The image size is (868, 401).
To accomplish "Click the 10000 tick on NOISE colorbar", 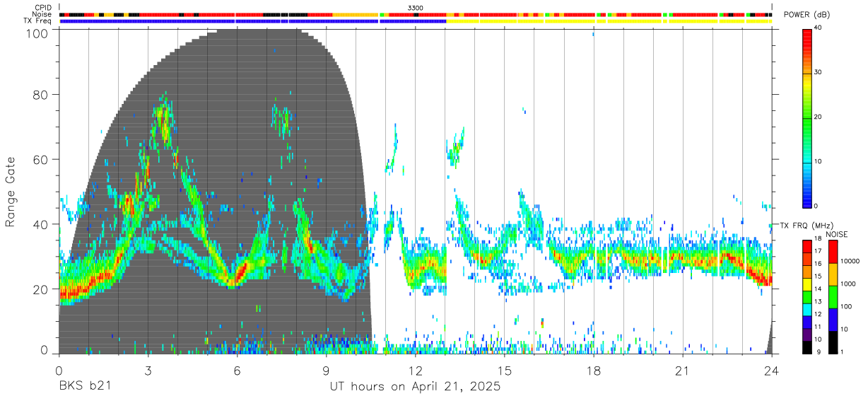I will [850, 261].
